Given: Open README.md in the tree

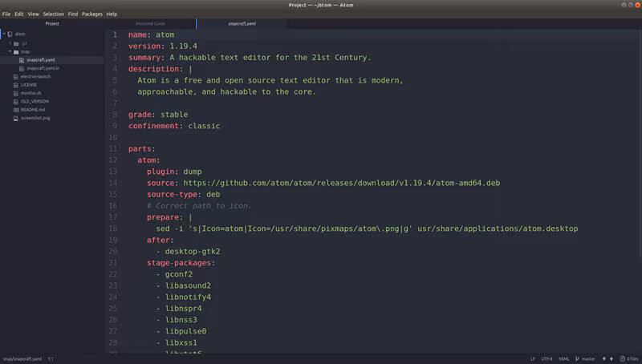Looking at the screenshot, I should (33, 110).
